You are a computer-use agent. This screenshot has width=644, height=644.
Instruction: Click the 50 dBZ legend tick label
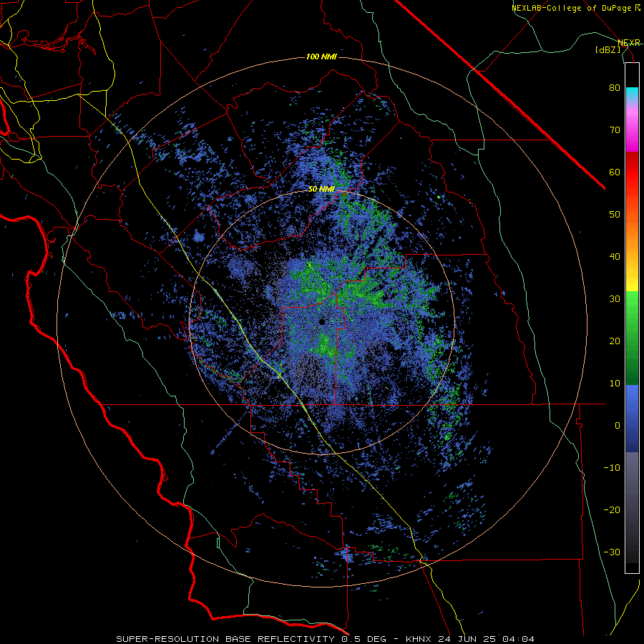point(615,215)
